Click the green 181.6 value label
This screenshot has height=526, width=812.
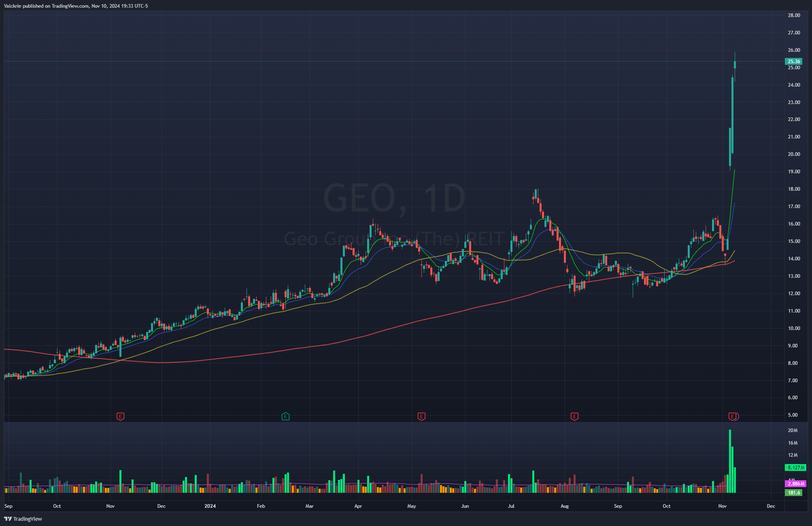pyautogui.click(x=794, y=493)
